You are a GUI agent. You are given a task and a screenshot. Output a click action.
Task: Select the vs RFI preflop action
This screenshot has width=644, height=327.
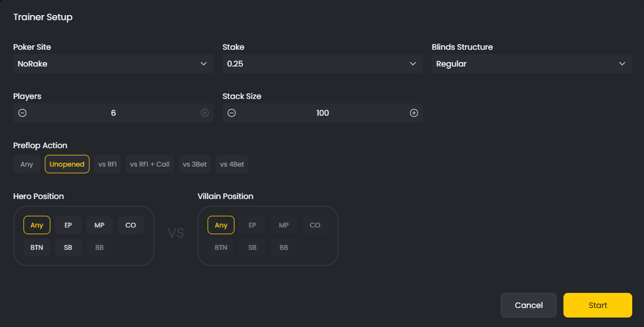pyautogui.click(x=107, y=164)
